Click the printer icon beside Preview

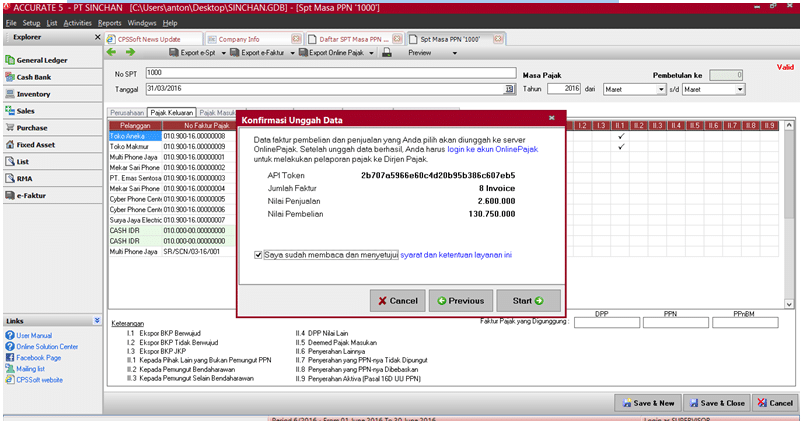pyautogui.click(x=384, y=52)
